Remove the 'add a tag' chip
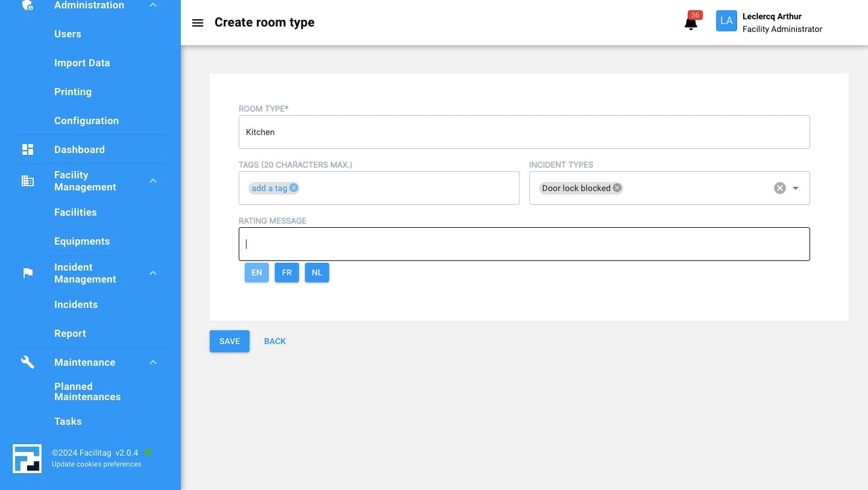 [294, 187]
